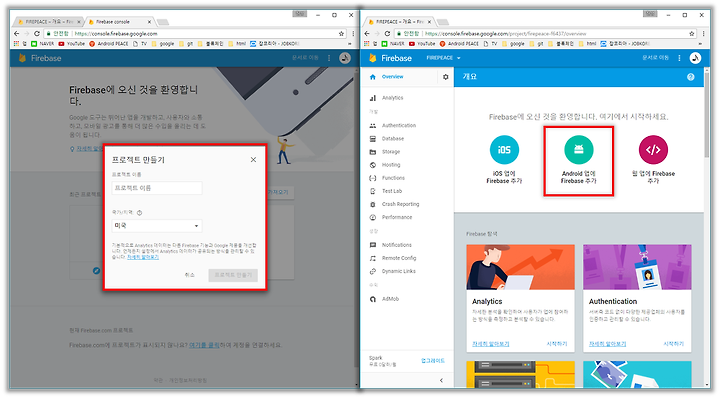
Task: Go back in the left browser window
Action: point(17,34)
